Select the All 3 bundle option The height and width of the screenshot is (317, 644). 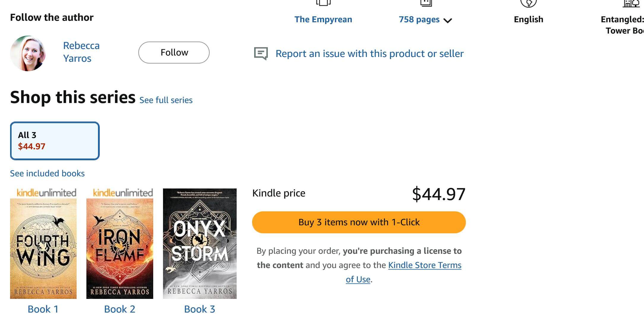55,141
